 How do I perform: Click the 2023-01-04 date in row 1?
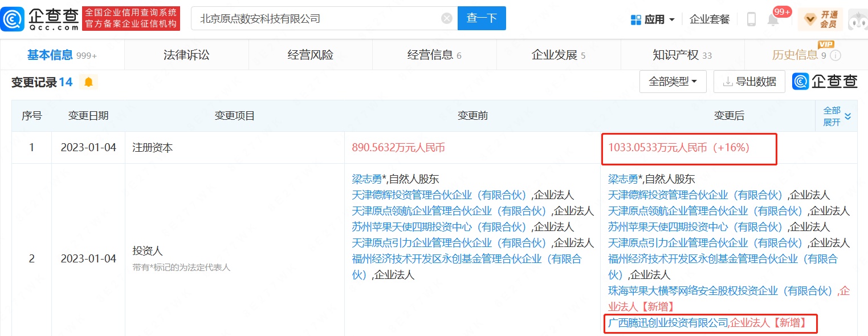tap(88, 148)
